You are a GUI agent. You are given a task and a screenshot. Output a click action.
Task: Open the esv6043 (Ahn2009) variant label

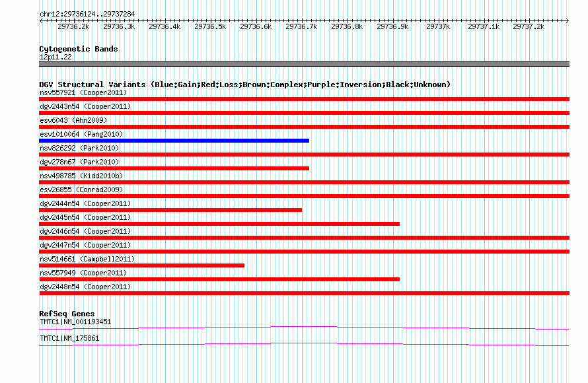[x=73, y=120]
